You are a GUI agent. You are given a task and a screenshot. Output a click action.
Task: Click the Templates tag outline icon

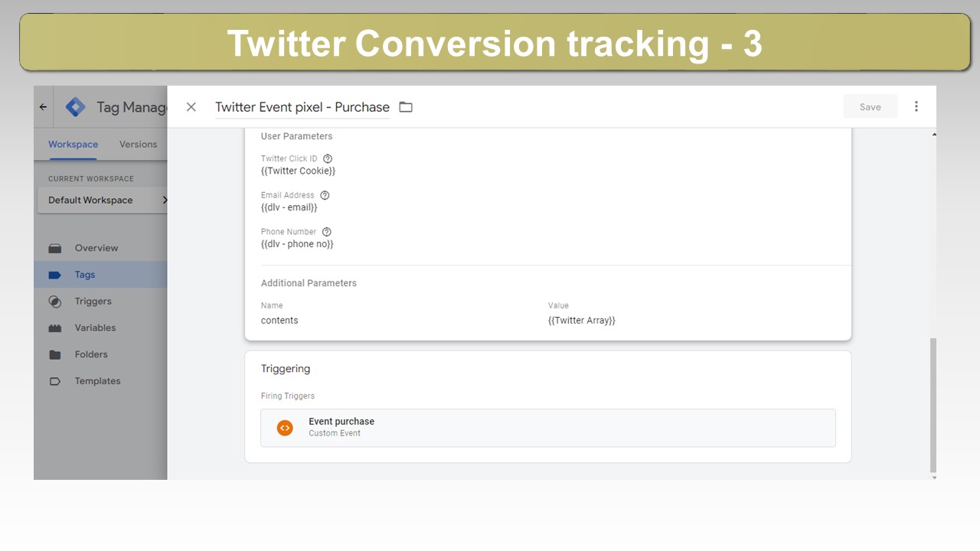54,381
